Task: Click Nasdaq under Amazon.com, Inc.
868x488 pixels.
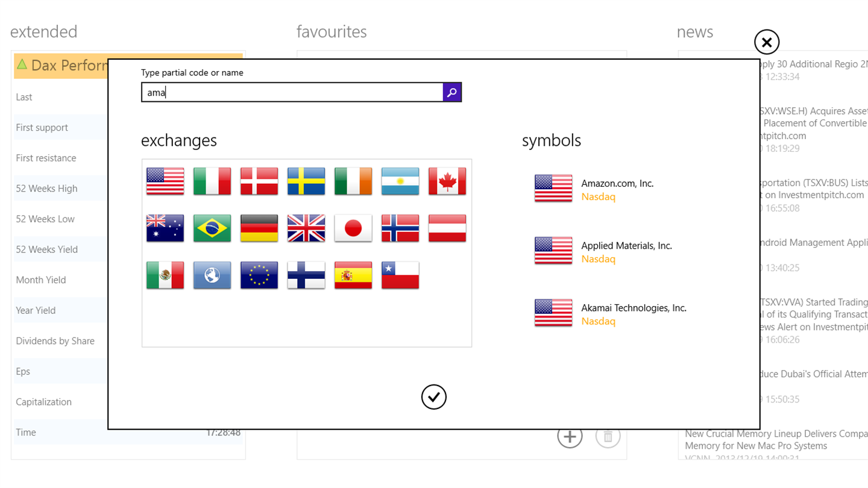Action: pos(598,197)
